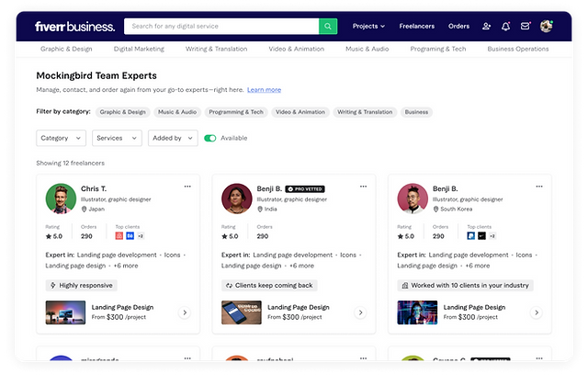Click the Mockingbird Team Experts heading
The height and width of the screenshot is (375, 588).
[x=96, y=75]
